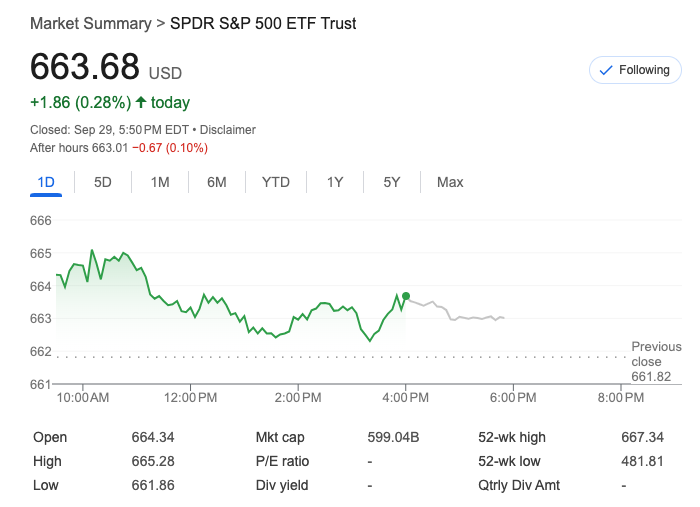Switch chart to 1Y range

(335, 182)
